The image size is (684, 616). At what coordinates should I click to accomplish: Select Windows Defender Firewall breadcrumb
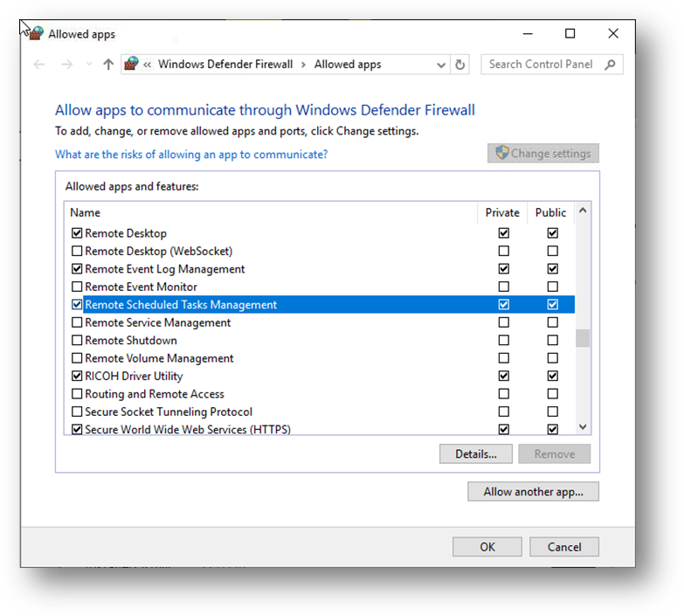coord(225,65)
